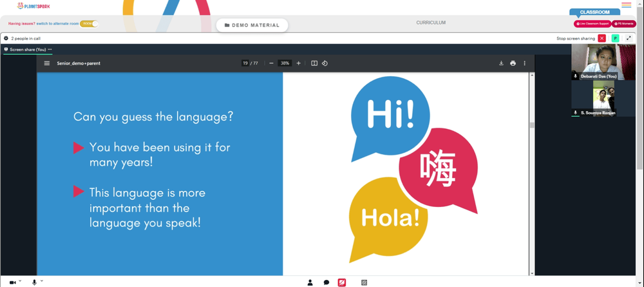This screenshot has height=287, width=644.
Task: Click the PlanetSpark logo
Action: (x=33, y=6)
